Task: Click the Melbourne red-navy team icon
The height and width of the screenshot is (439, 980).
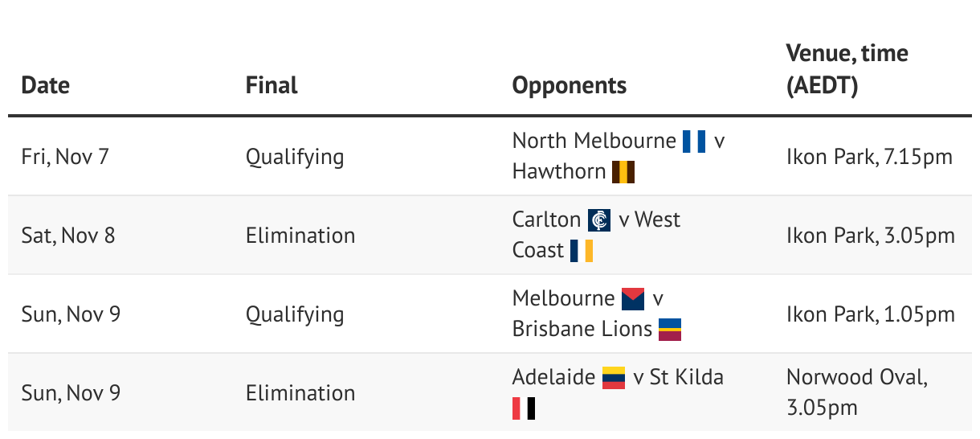Action: coord(634,299)
